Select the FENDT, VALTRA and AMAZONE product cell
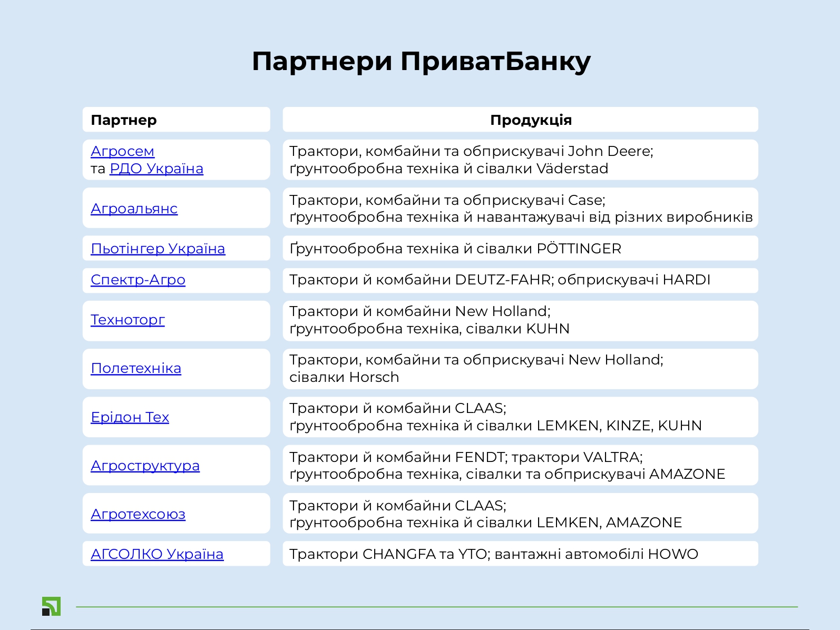Viewport: 840px width, 630px height. click(x=521, y=465)
